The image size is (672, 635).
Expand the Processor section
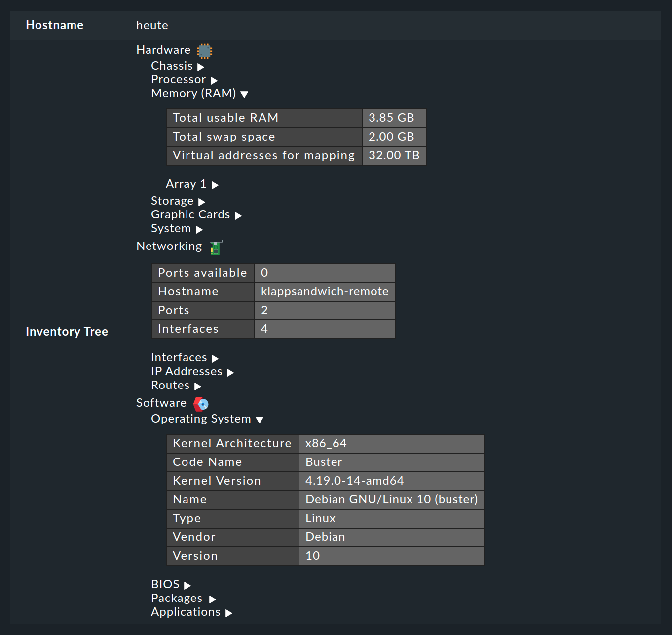[213, 79]
